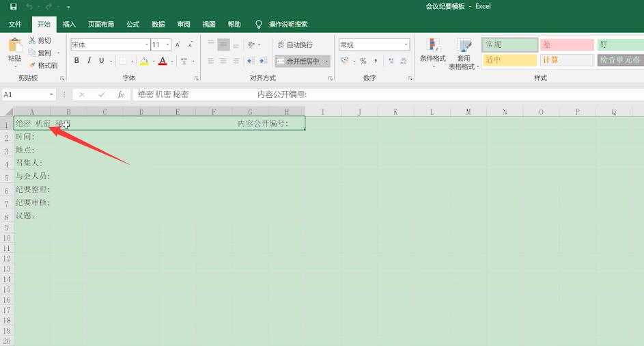The width and height of the screenshot is (644, 346).
Task: Click the Copy (复制) button
Action: (x=40, y=53)
